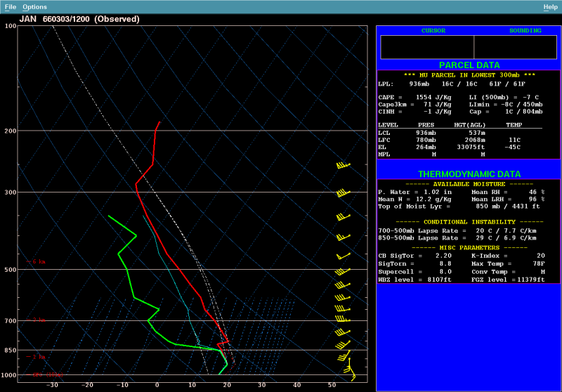The width and height of the screenshot is (562, 392).
Task: Click the empty CURSOR readout box
Action: 427,47
